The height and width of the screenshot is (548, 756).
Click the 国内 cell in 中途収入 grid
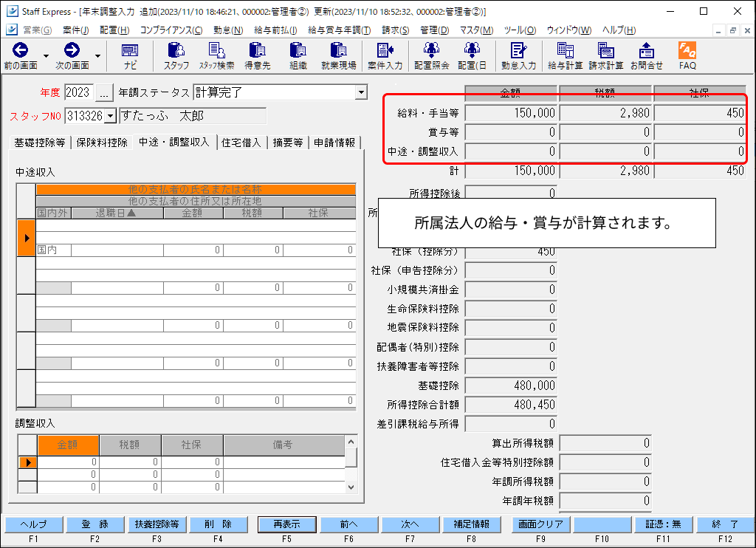(53, 250)
